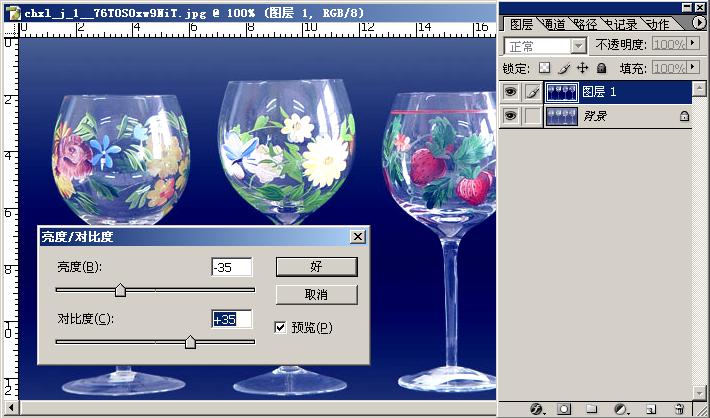Click the 对比度(C): label

click(86, 319)
